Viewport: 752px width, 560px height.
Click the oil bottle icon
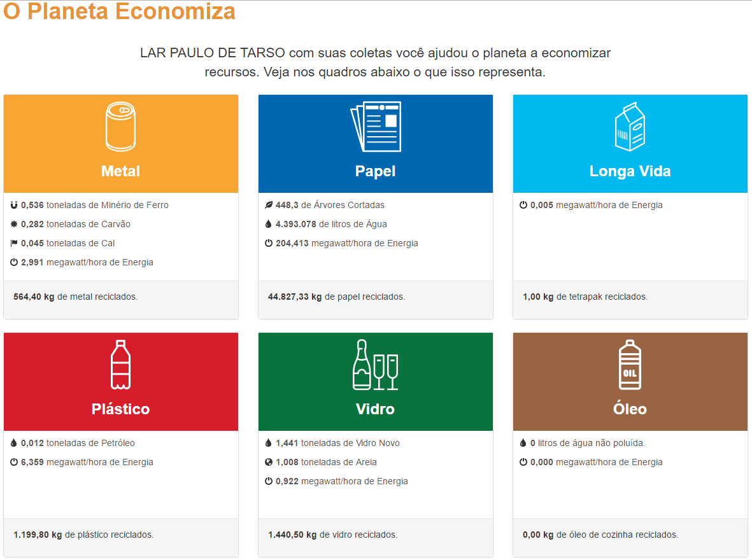(630, 365)
